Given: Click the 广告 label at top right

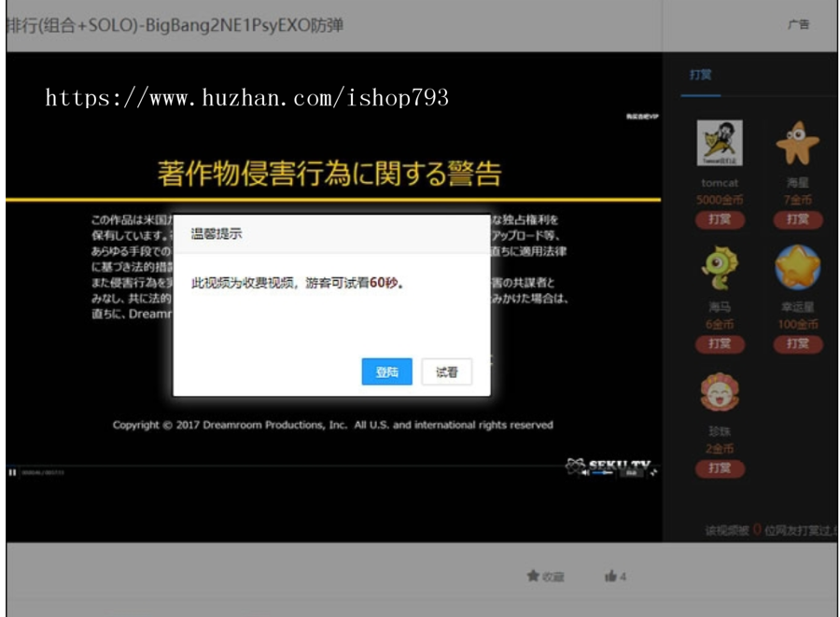Looking at the screenshot, I should tap(798, 25).
